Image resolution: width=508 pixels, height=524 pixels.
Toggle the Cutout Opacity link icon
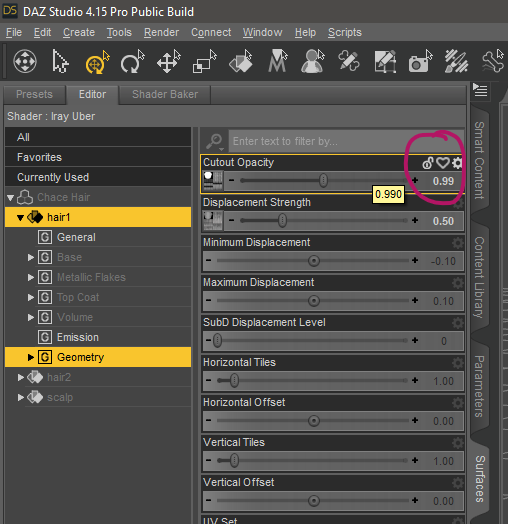tap(428, 163)
